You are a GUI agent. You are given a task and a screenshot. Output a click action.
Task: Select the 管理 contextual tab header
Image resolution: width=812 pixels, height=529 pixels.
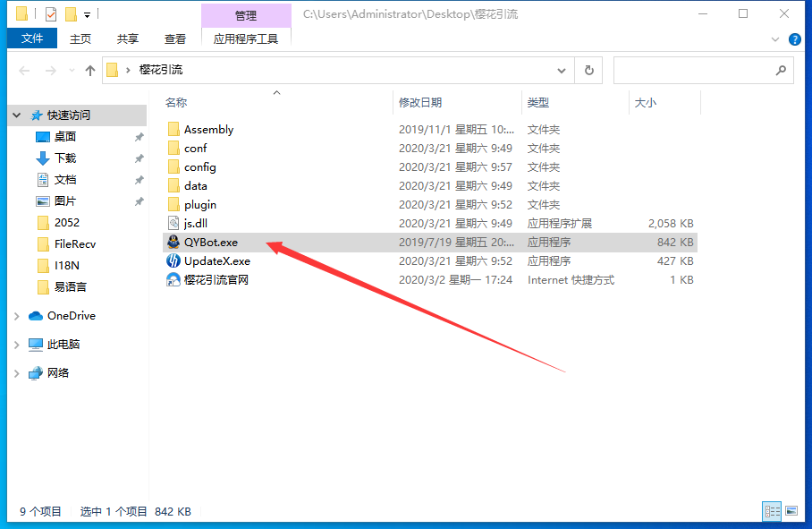click(x=245, y=15)
